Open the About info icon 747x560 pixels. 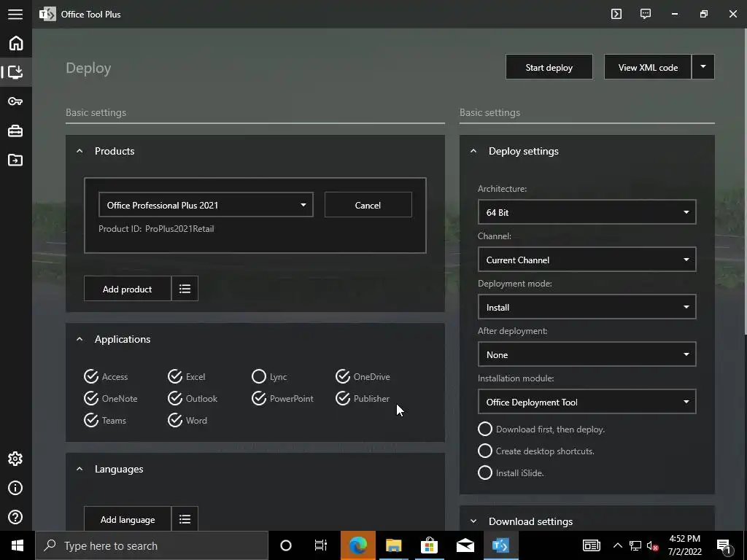click(15, 488)
